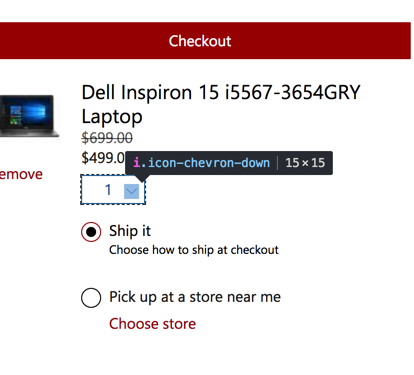
Task: Click the black dot inside Ship it radio
Action: tap(91, 232)
